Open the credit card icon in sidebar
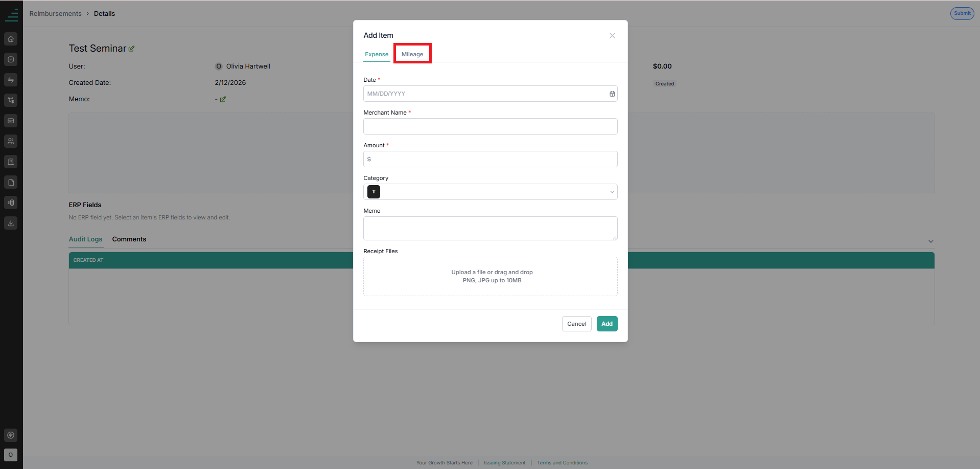 click(11, 121)
